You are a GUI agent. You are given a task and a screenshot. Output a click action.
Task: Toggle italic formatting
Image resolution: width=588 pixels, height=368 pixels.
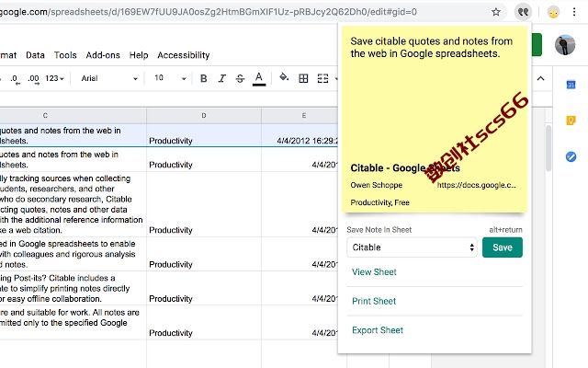click(x=222, y=78)
